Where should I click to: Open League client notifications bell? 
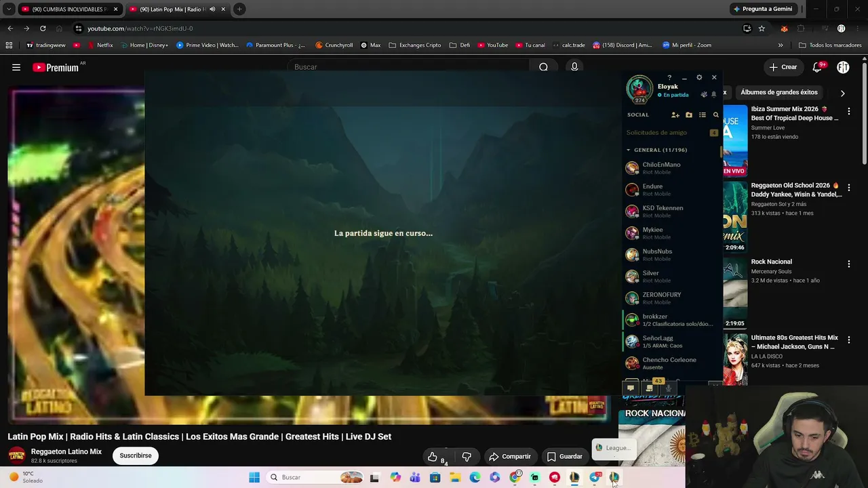point(713,95)
